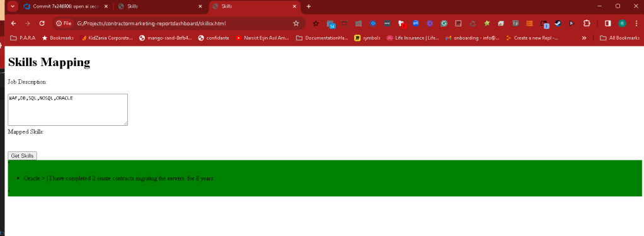The height and width of the screenshot is (236, 644).
Task: Expand the tab search dropdown
Action: click(x=13, y=6)
